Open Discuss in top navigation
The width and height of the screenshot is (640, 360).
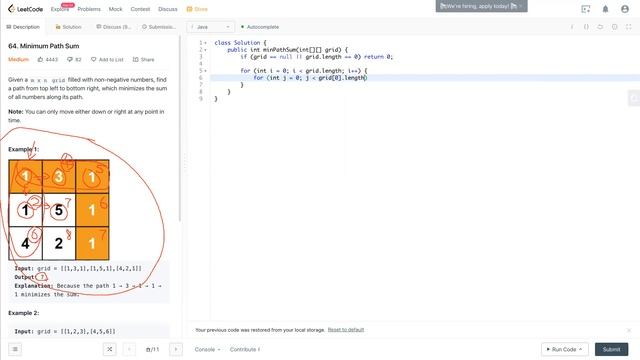click(x=168, y=9)
